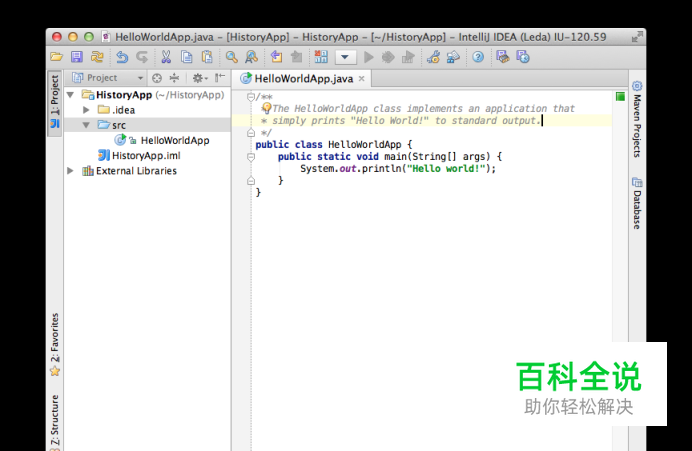The height and width of the screenshot is (451, 692).
Task: Collapse the HistoryApp root node
Action: pyautogui.click(x=70, y=95)
